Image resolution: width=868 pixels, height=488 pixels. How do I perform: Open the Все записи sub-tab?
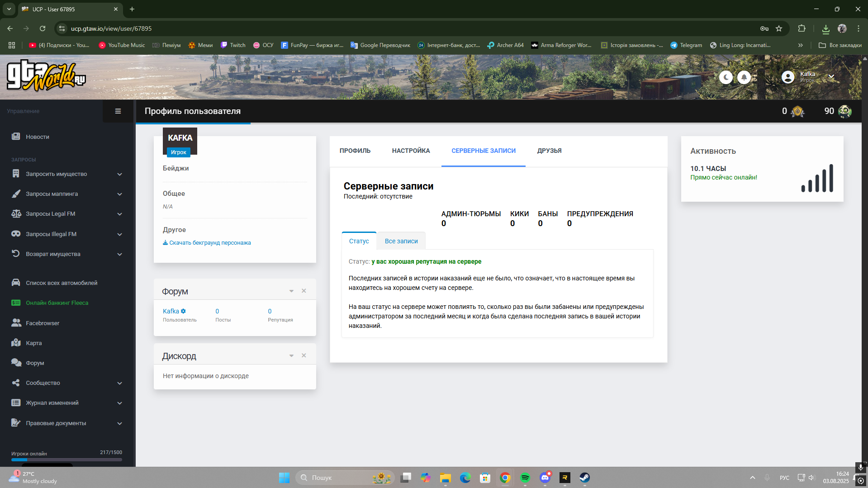point(401,241)
